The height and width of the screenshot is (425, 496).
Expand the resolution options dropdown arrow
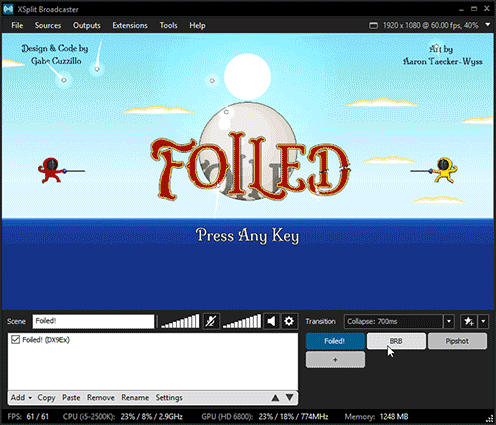488,25
